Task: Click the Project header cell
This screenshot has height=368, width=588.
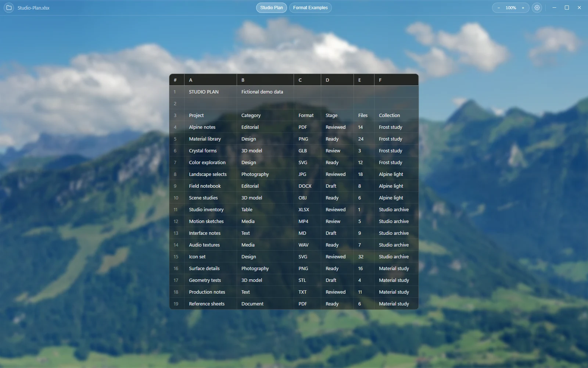Action: [211, 115]
